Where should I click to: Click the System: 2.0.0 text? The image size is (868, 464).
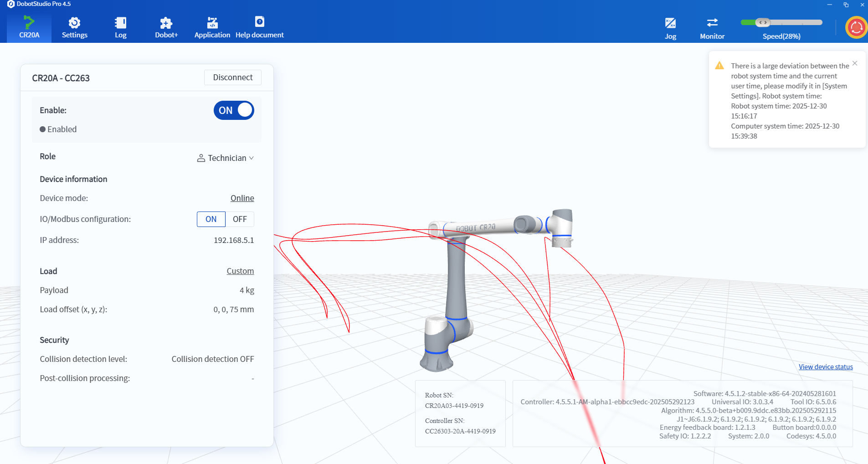coord(749,436)
